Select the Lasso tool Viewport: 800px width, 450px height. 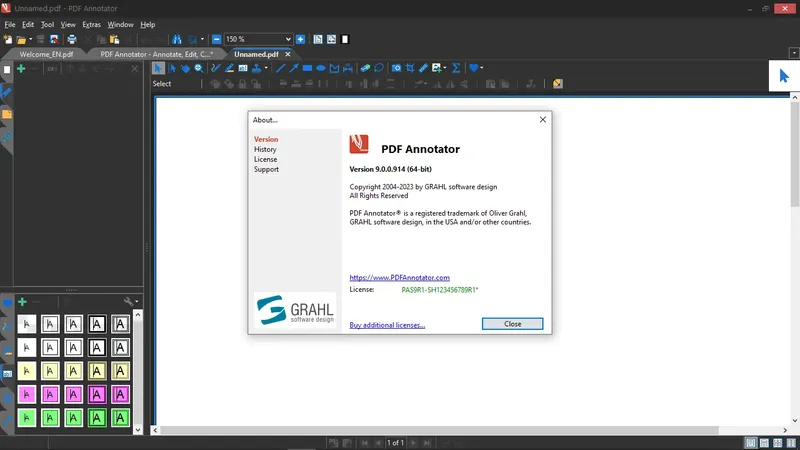tap(379, 68)
